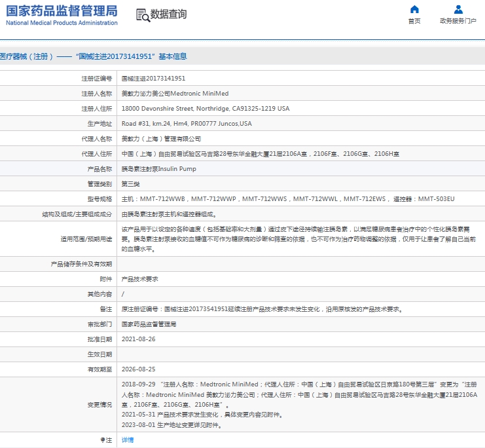Click the 第三类 management category value
The height and width of the screenshot is (448, 485).
130,184
